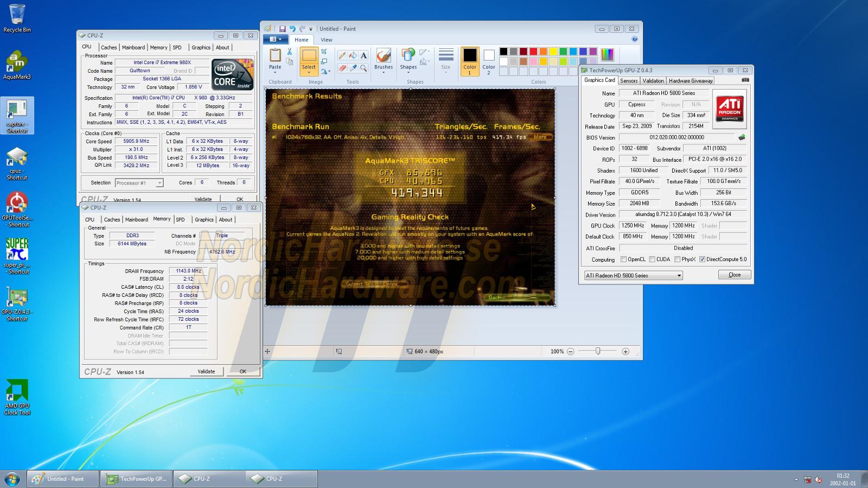Viewport: 868px width, 488px height.
Task: Click the Brushes tool icon
Action: (x=384, y=55)
